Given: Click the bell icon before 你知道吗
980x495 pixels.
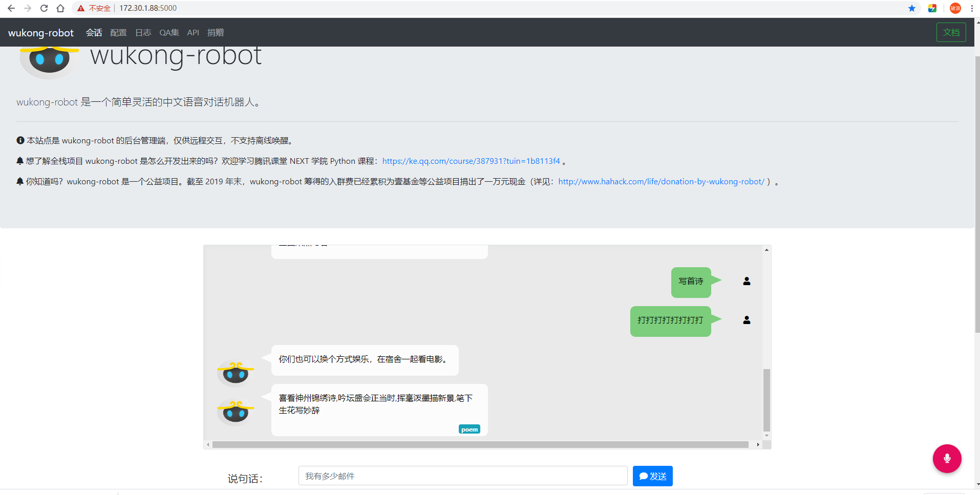Looking at the screenshot, I should tap(20, 181).
